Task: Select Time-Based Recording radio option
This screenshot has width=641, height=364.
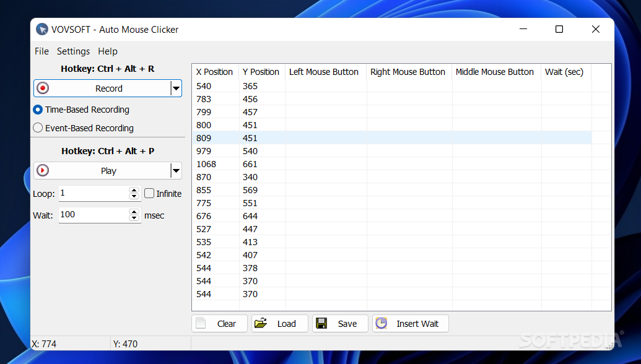Action: click(x=81, y=110)
